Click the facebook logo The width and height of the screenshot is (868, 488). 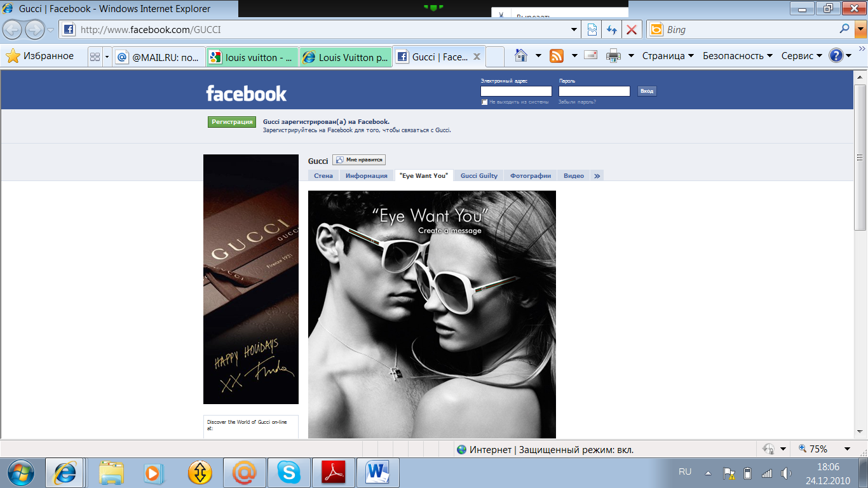[x=246, y=93]
